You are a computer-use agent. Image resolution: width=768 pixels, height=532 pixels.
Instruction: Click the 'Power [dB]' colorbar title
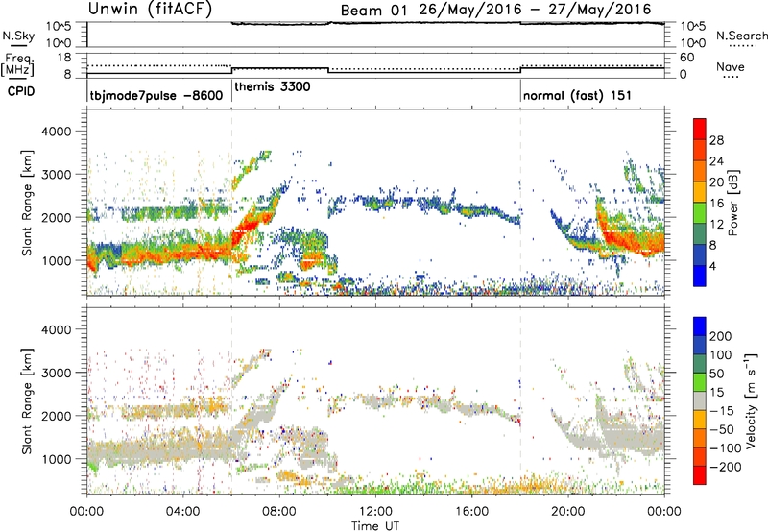[732, 203]
